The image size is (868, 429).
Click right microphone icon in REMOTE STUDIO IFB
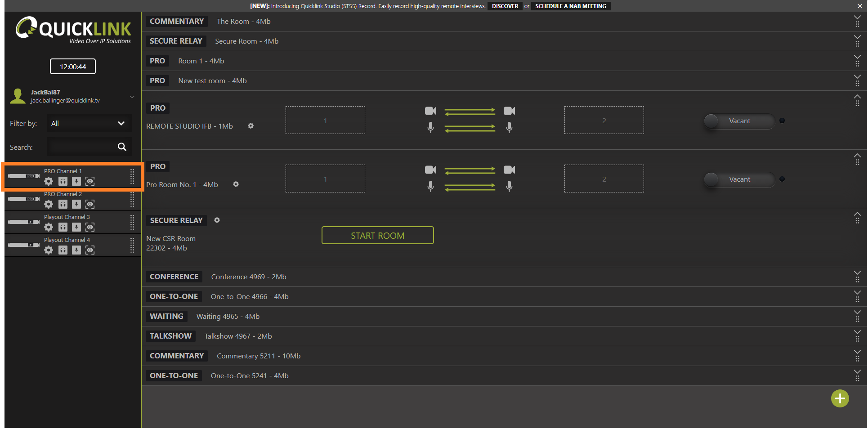(x=509, y=128)
